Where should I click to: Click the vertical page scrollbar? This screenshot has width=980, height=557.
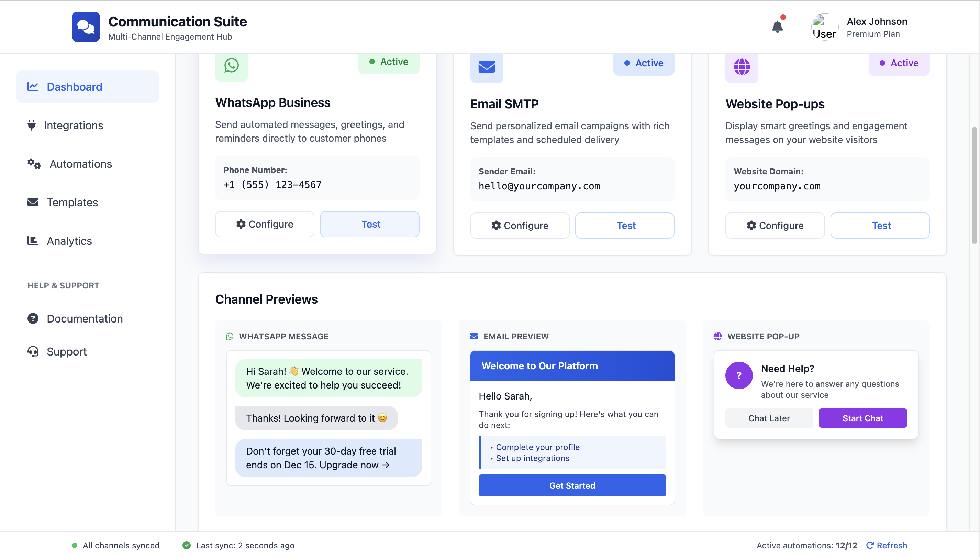[x=974, y=185]
